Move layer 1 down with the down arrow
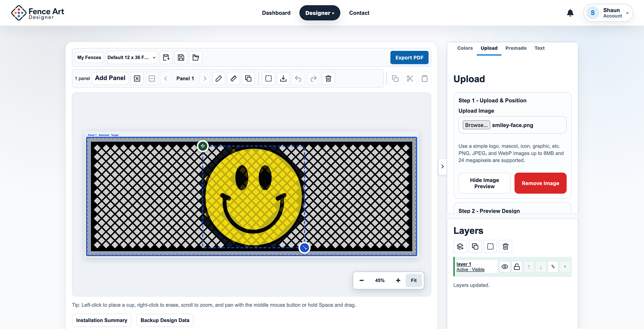Image resolution: width=644 pixels, height=329 pixels. pos(541,267)
